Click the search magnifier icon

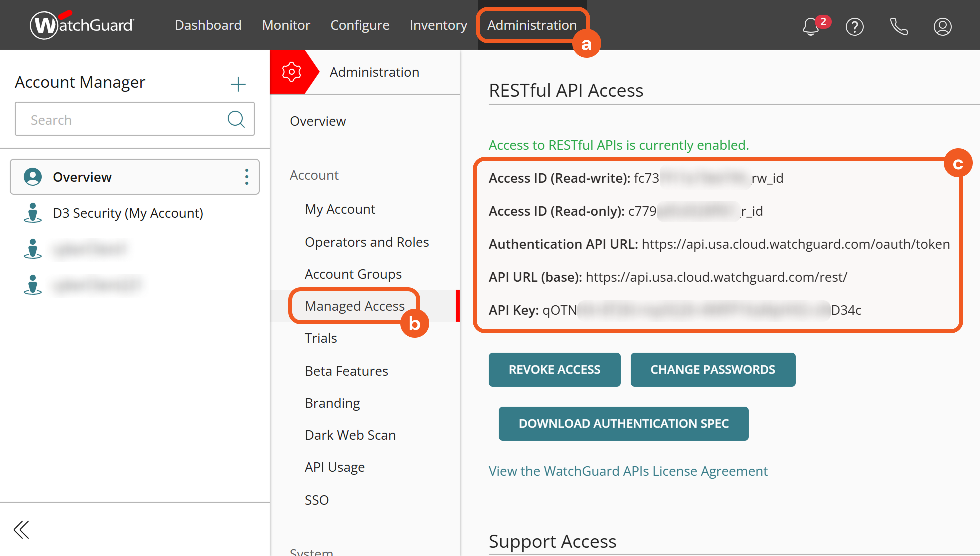tap(236, 119)
